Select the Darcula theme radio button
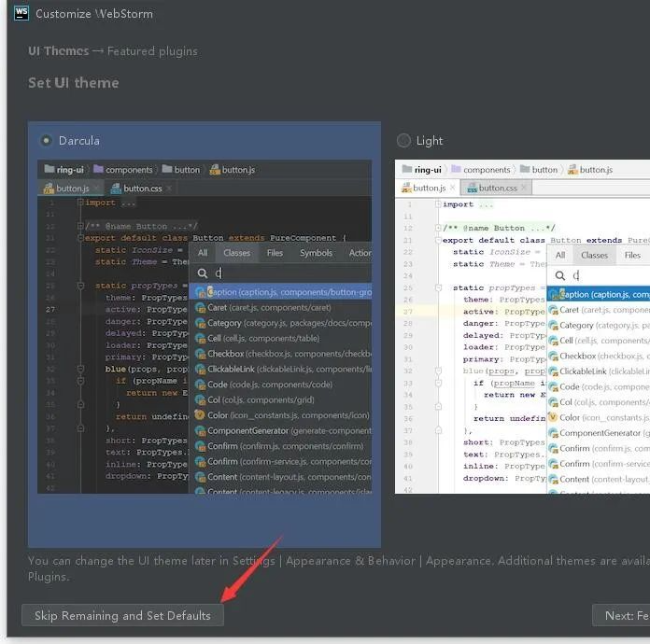 click(46, 140)
